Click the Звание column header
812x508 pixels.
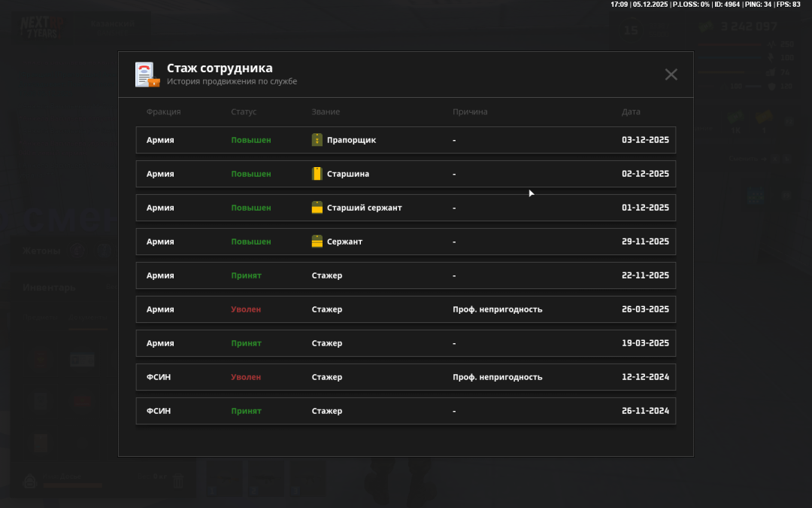click(x=326, y=112)
